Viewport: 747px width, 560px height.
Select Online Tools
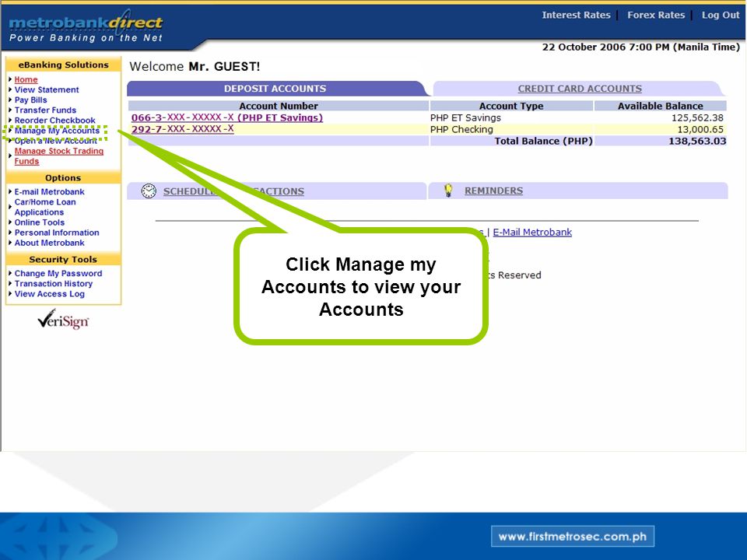39,222
